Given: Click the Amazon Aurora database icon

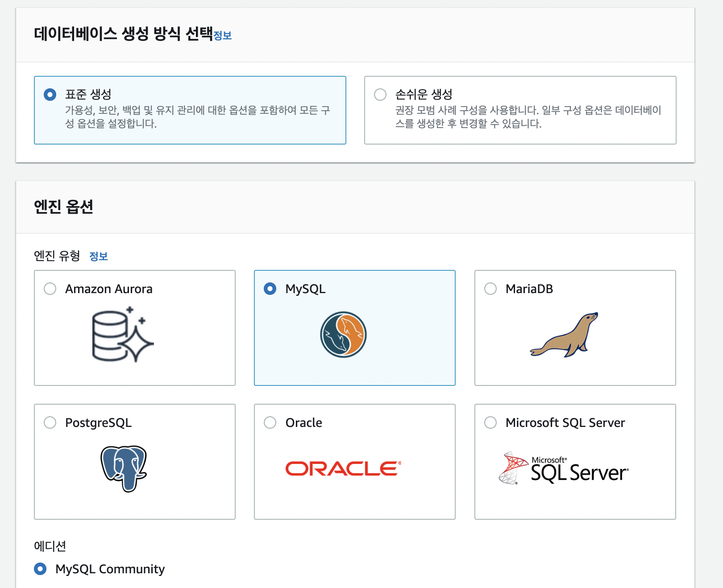Looking at the screenshot, I should [123, 335].
